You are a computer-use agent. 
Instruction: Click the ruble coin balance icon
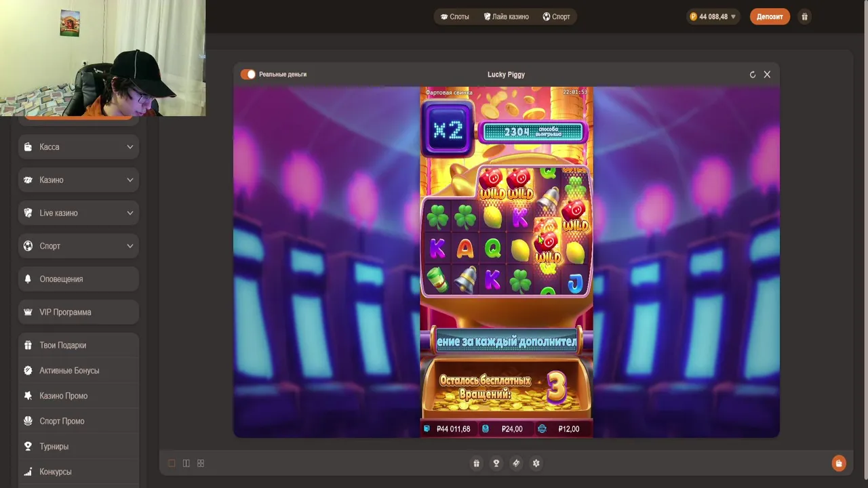point(693,16)
